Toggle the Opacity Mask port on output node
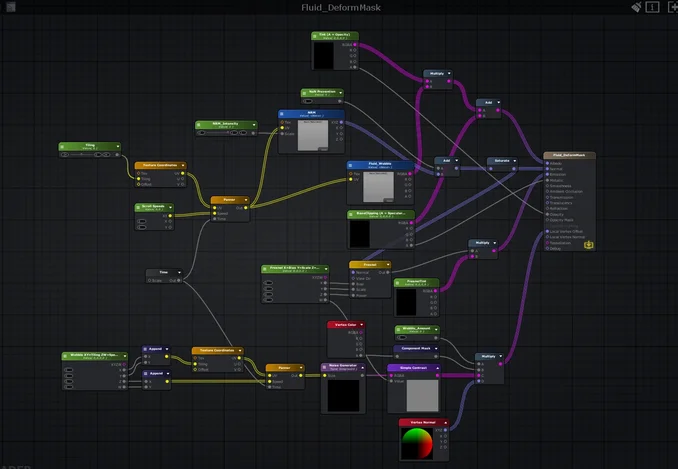Screen dimensions: 678x469 [x=548, y=220]
